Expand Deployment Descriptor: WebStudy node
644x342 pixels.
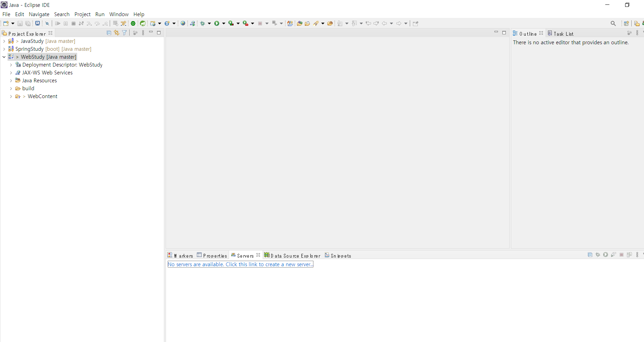pos(11,65)
